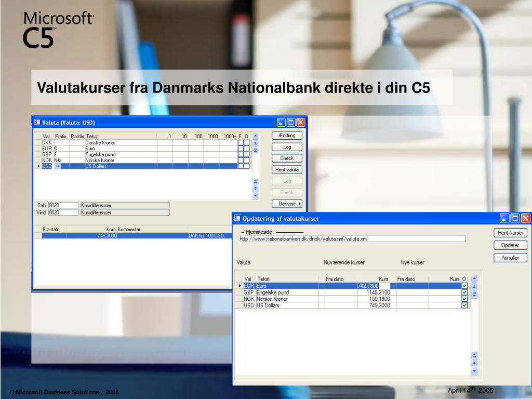Click the Hjemmeside URL field
The height and width of the screenshot is (399, 532).
352,239
